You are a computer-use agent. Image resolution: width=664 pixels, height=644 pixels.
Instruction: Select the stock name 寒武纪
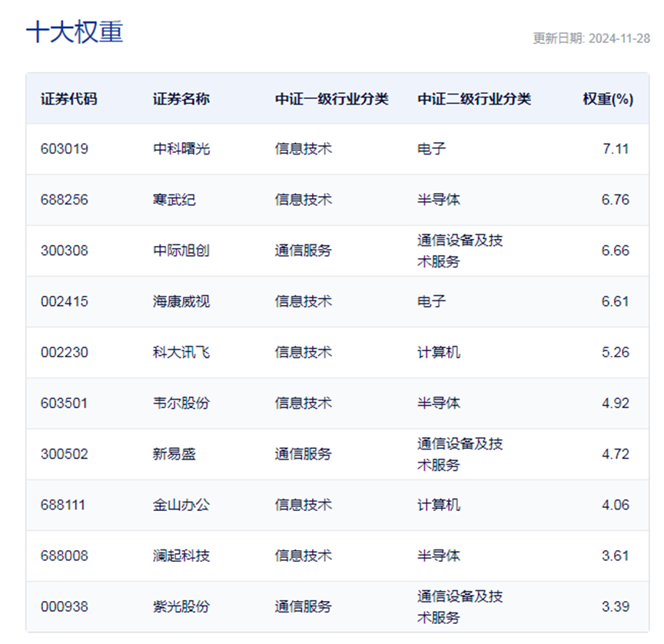(174, 200)
